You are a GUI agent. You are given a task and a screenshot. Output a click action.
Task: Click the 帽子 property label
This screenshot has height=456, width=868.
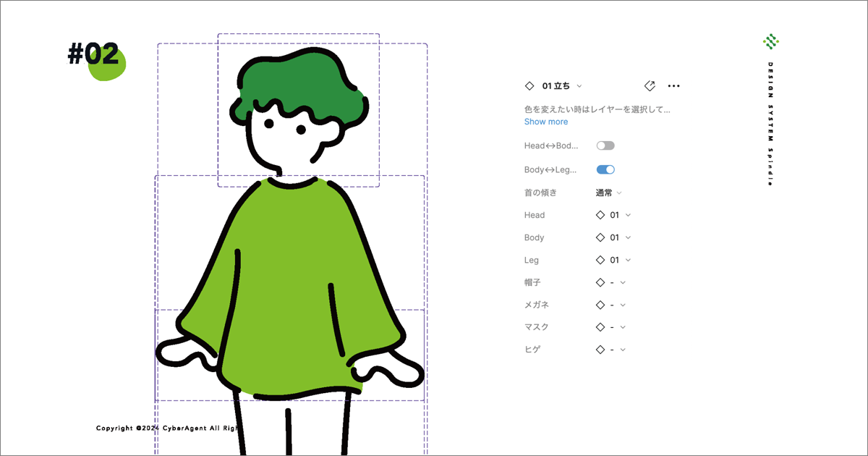tap(532, 282)
